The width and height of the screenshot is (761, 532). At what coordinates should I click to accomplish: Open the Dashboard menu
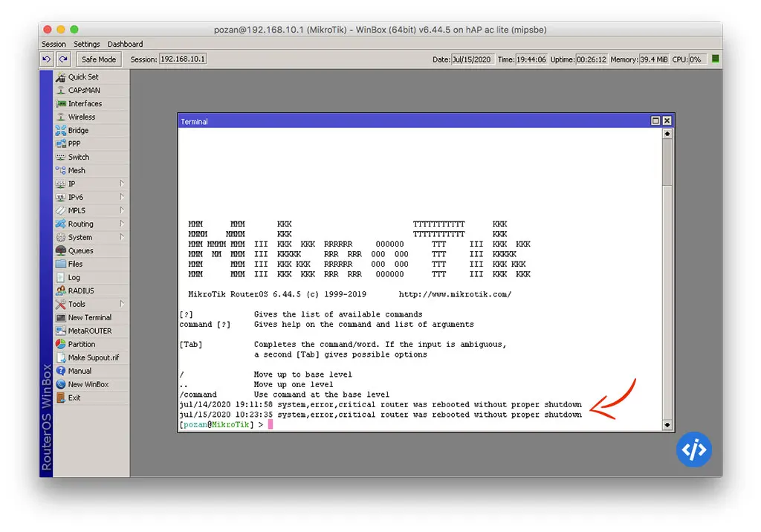[x=125, y=44]
